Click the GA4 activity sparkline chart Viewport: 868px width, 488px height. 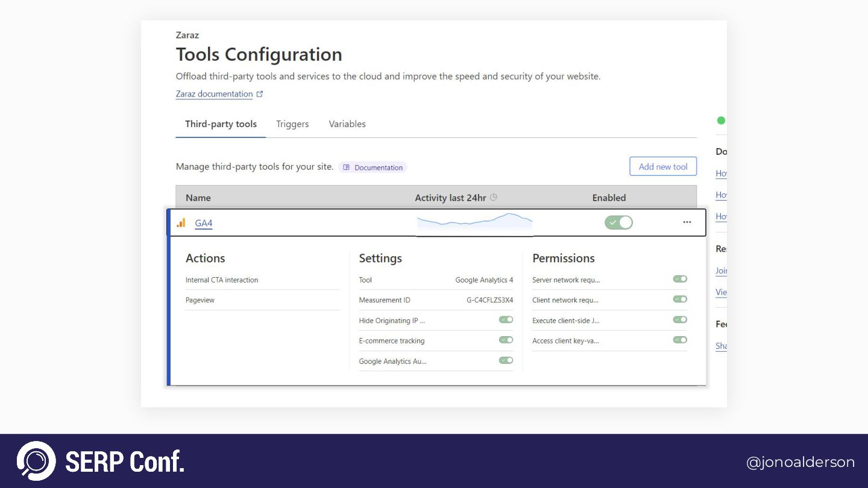click(474, 221)
